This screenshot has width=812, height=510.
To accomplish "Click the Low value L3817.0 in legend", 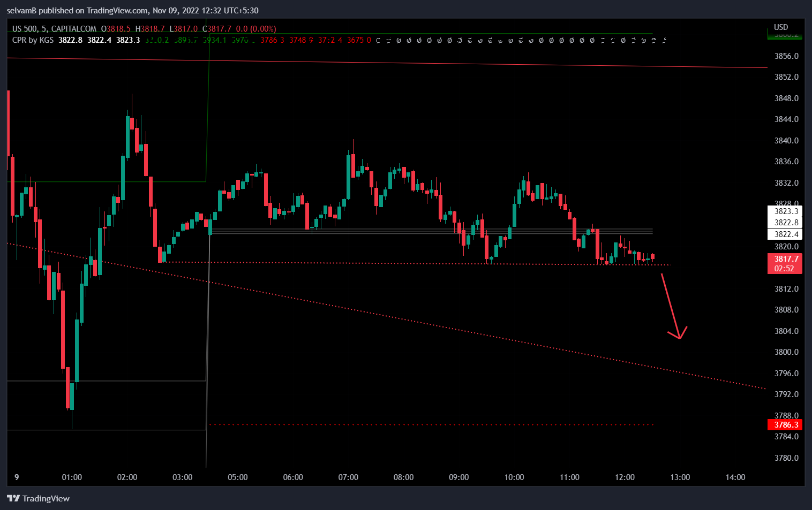I will point(183,29).
